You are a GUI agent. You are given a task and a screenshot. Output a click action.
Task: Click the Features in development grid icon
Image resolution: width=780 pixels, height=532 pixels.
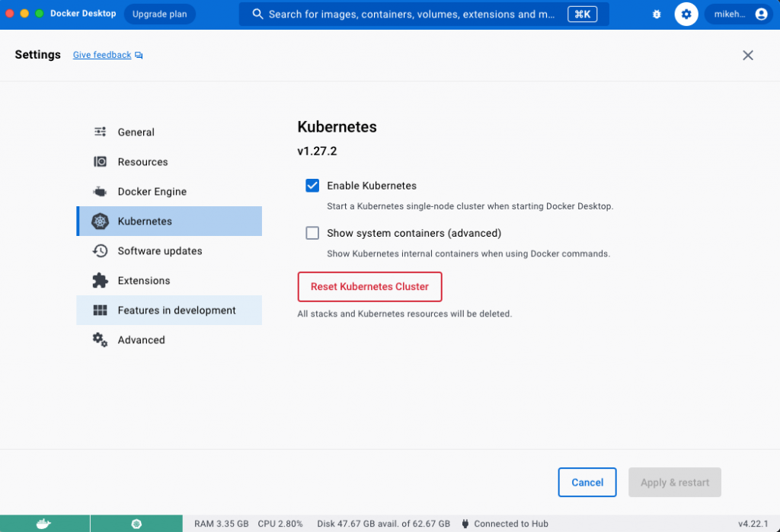(100, 311)
